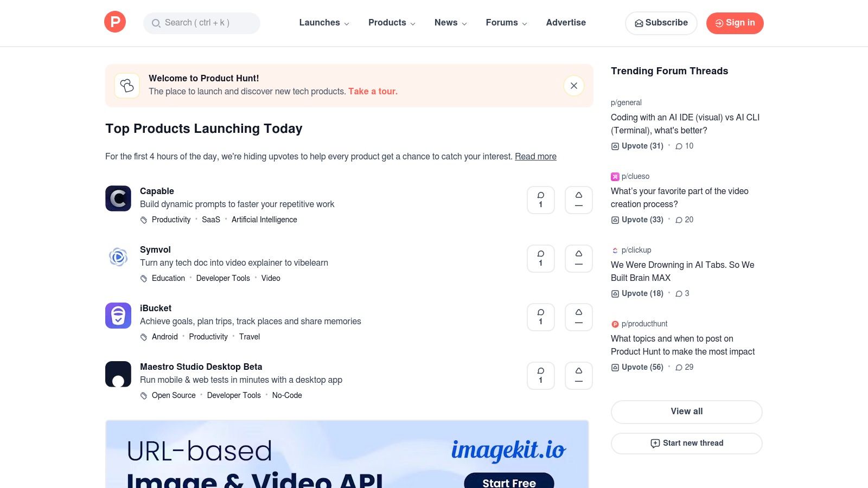
Task: Open the iBucket product title
Action: click(x=156, y=308)
